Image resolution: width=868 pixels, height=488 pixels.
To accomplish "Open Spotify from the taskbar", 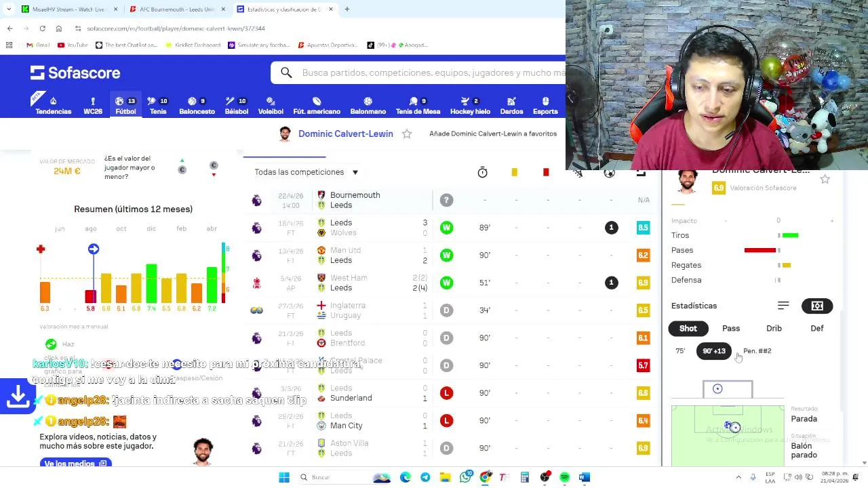I will click(x=564, y=477).
